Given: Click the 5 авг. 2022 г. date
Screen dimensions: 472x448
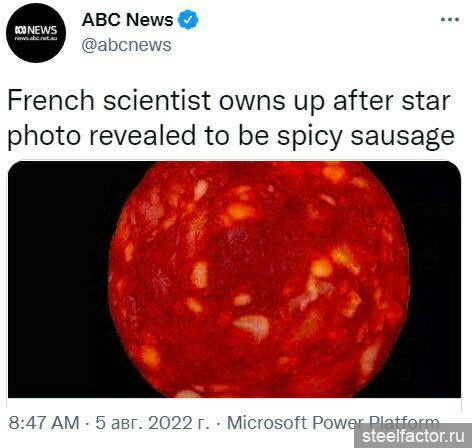Looking at the screenshot, I should pyautogui.click(x=153, y=423).
